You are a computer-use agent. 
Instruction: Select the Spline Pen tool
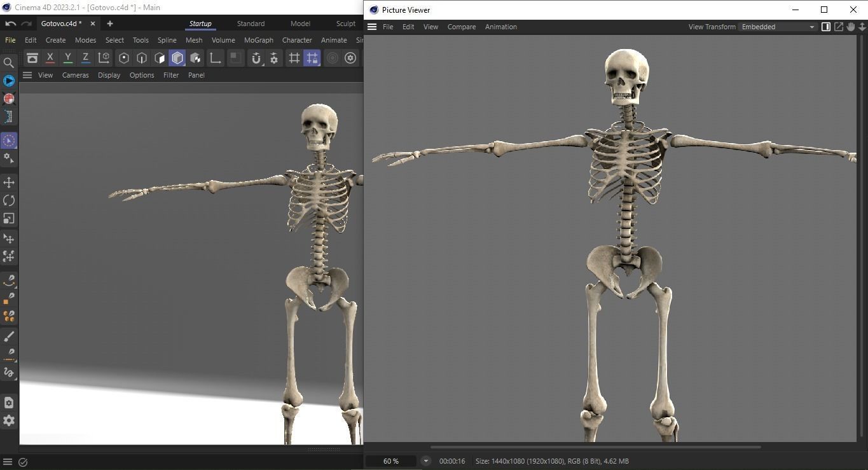pos(9,280)
